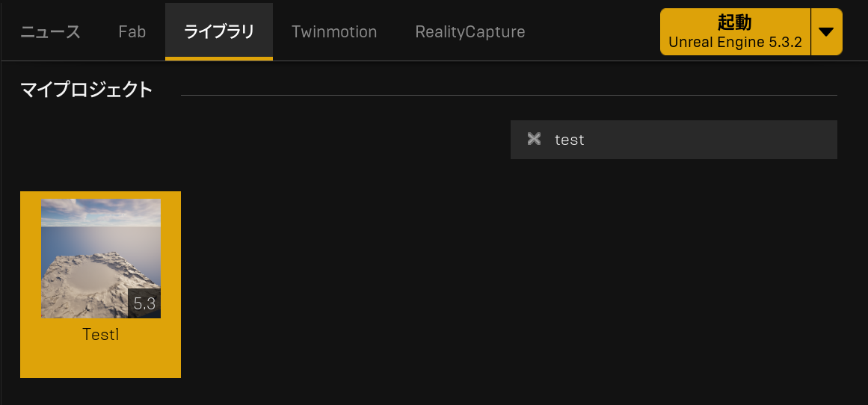Click the Unreal Engine 5.3.2 version text
This screenshot has height=405, width=868.
click(735, 43)
